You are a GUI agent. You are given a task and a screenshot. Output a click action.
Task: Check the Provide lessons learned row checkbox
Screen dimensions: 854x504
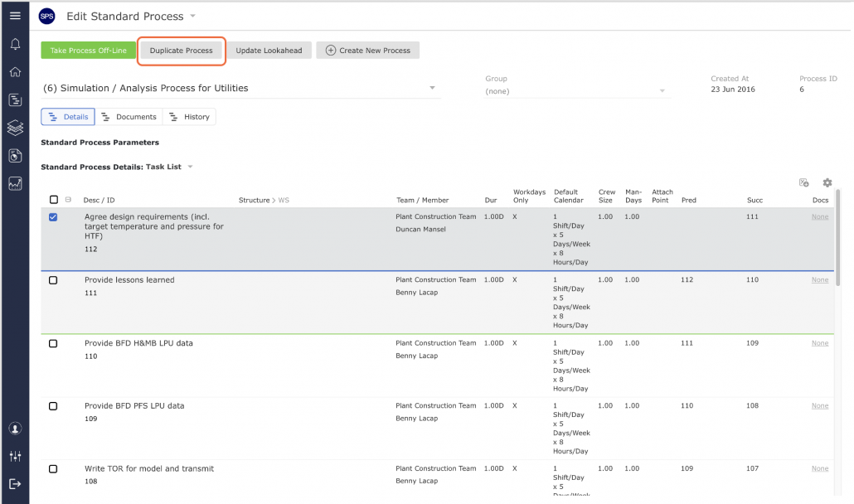tap(53, 280)
